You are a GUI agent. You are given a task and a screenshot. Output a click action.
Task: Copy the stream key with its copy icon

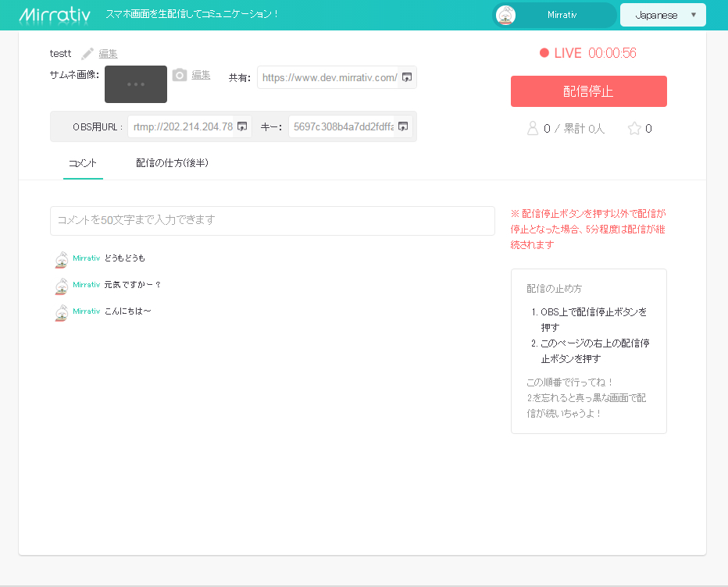(x=403, y=126)
